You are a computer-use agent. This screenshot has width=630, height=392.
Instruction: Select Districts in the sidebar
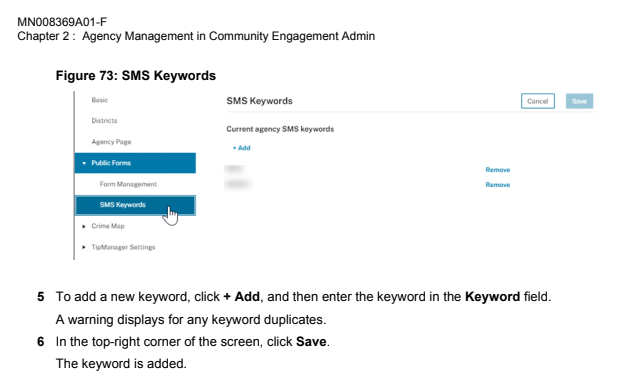(x=104, y=120)
